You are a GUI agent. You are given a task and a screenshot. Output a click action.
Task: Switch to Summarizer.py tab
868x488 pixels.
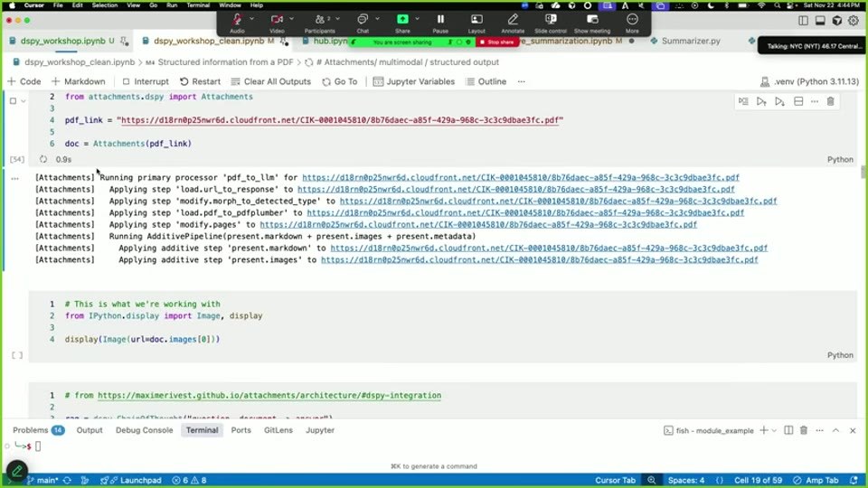tap(691, 41)
